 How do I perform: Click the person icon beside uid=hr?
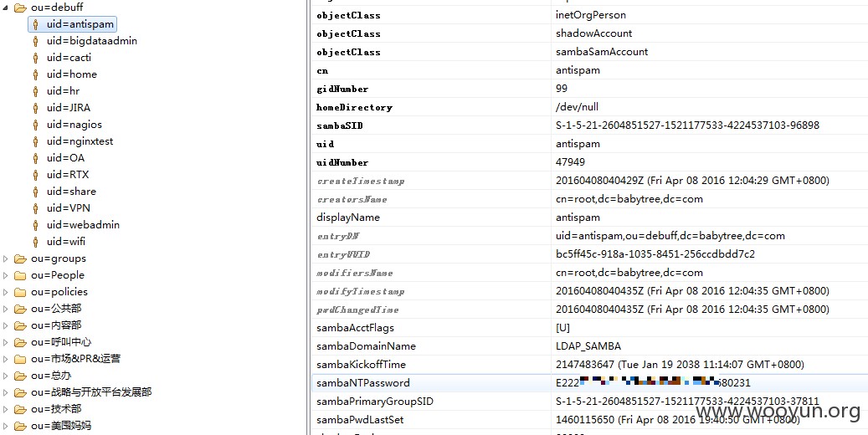[x=36, y=90]
